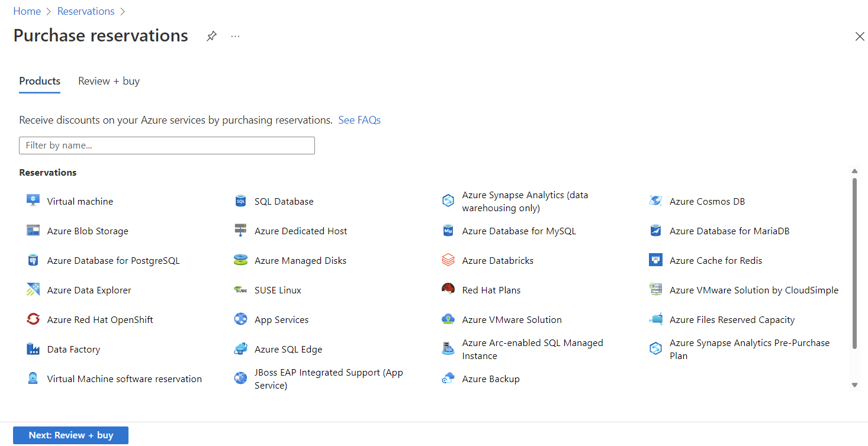Click the Azure VMware Solution by CloudSimple icon
868x446 pixels.
[655, 290]
